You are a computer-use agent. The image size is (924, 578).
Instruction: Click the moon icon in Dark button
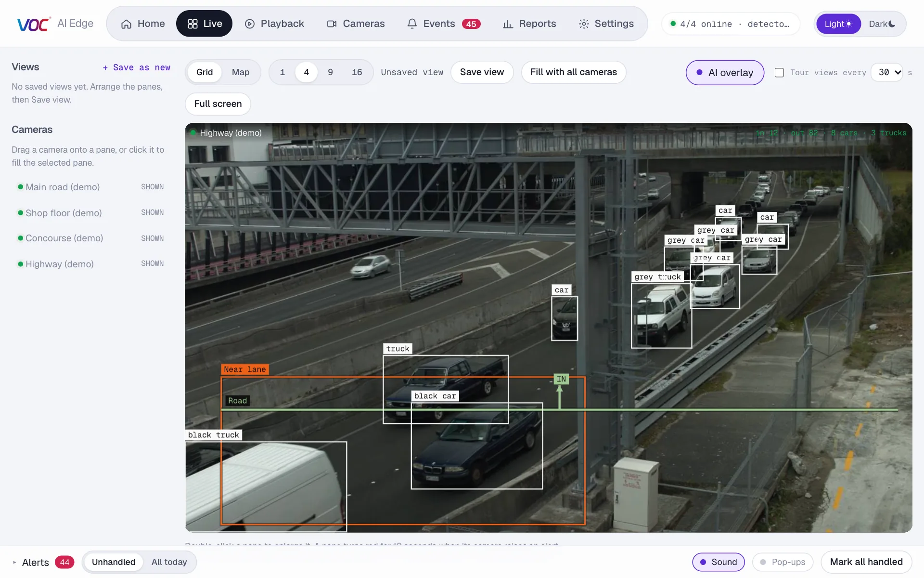pyautogui.click(x=892, y=24)
